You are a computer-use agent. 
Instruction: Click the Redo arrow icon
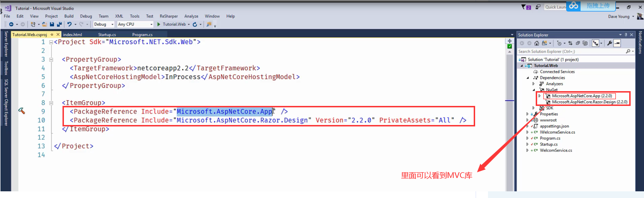(x=81, y=24)
